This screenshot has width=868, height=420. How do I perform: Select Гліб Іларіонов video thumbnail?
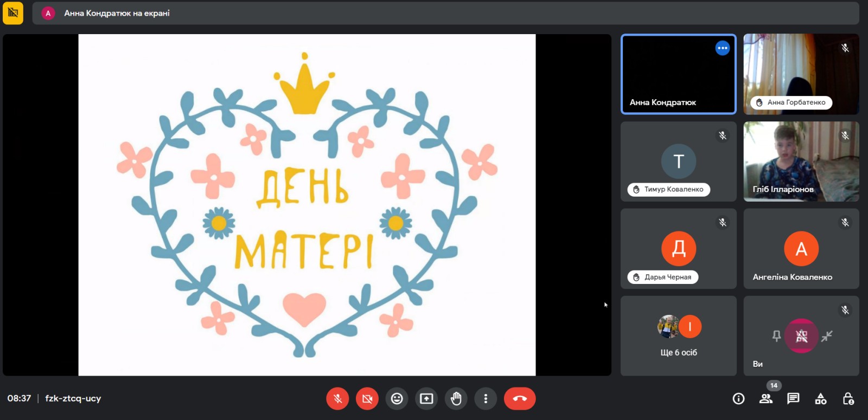(801, 161)
